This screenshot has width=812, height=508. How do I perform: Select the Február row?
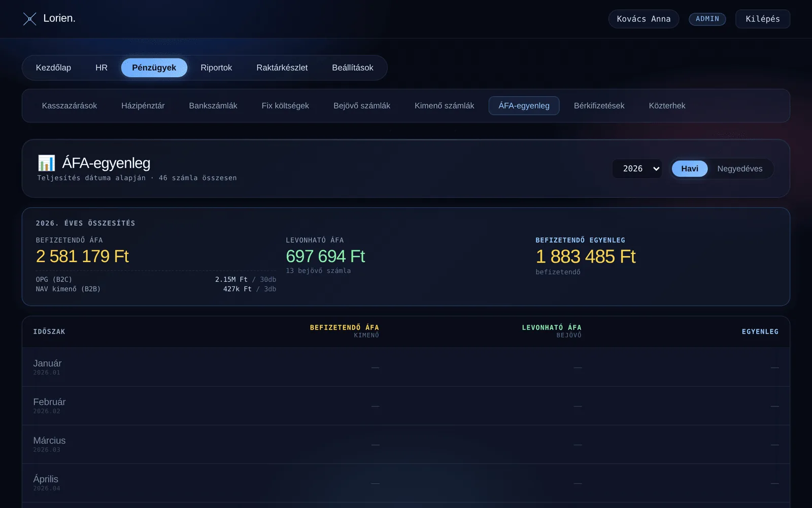tap(406, 406)
